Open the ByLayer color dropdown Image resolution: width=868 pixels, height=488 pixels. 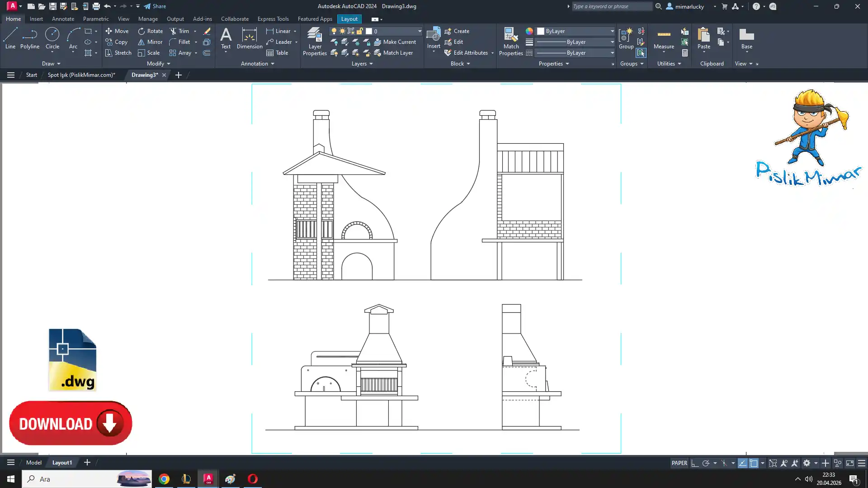point(612,31)
